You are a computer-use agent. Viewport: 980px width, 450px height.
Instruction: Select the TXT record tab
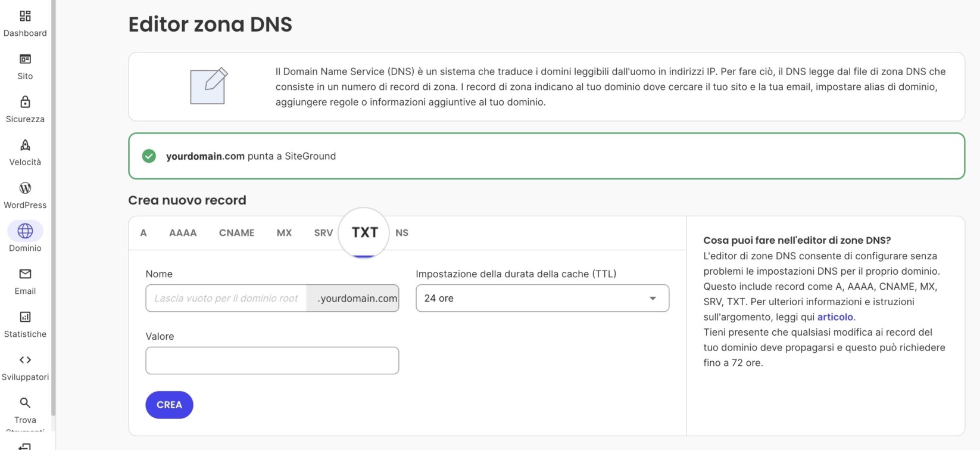point(364,232)
